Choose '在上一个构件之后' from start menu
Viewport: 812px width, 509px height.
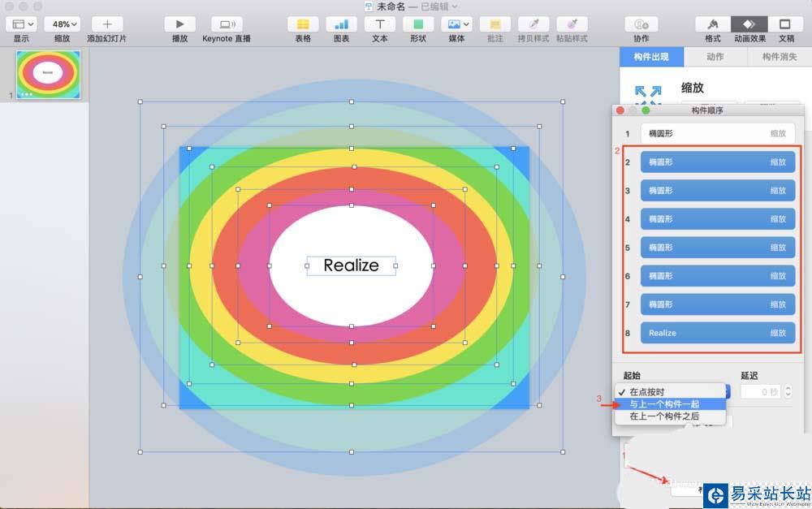click(x=664, y=416)
